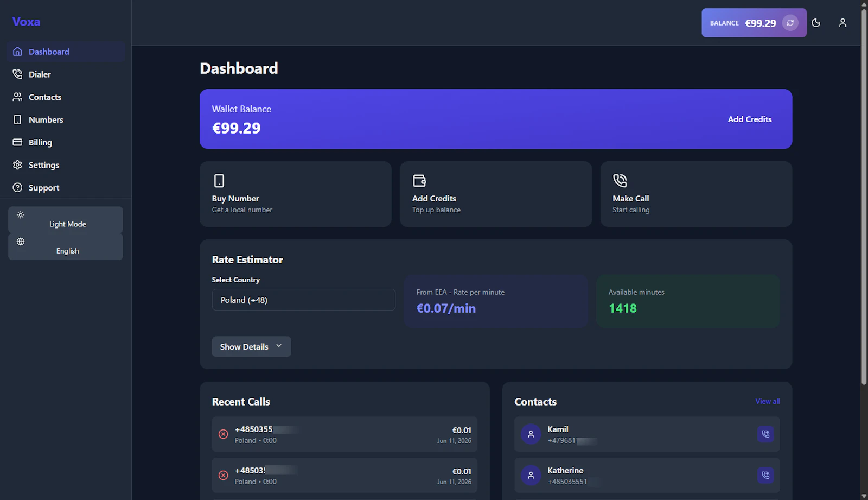Click failed-call icon for +4850355 call

223,434
